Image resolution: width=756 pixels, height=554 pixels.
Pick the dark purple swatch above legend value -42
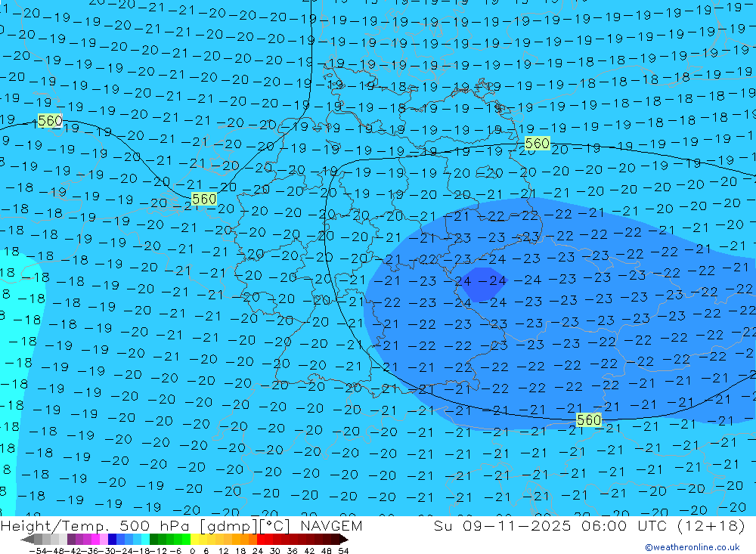71,540
